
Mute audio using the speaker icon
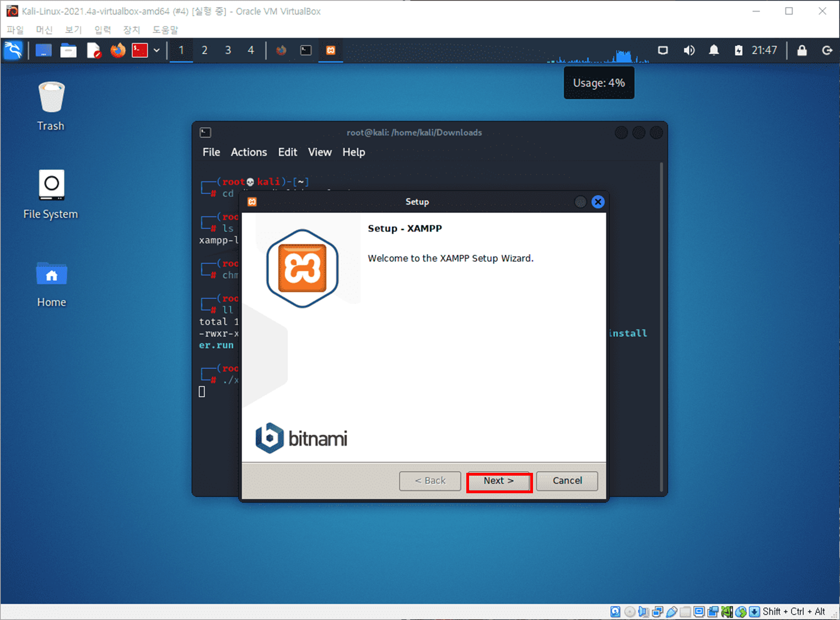point(689,50)
